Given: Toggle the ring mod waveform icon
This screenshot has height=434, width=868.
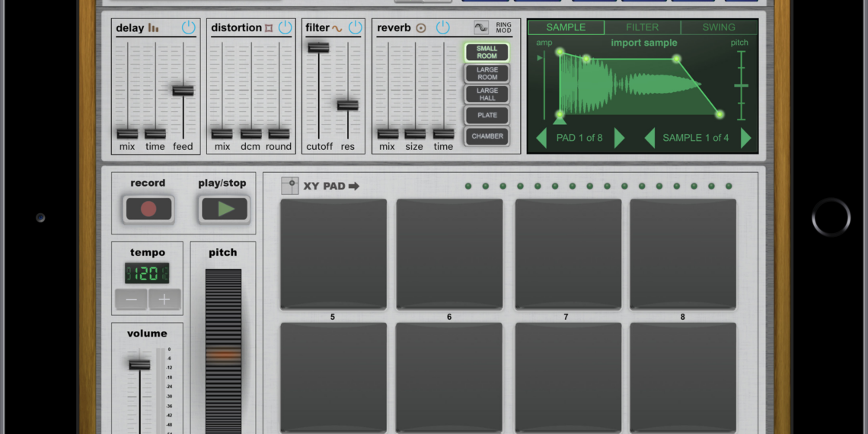Looking at the screenshot, I should point(481,28).
